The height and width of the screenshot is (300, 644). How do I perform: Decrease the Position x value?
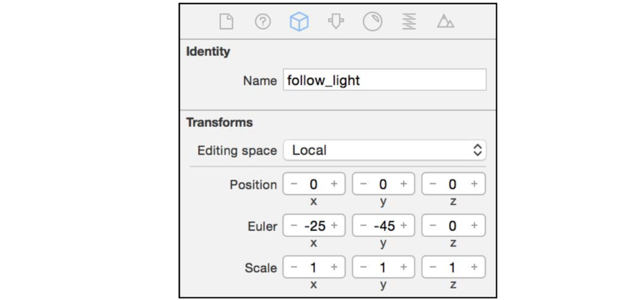click(294, 184)
